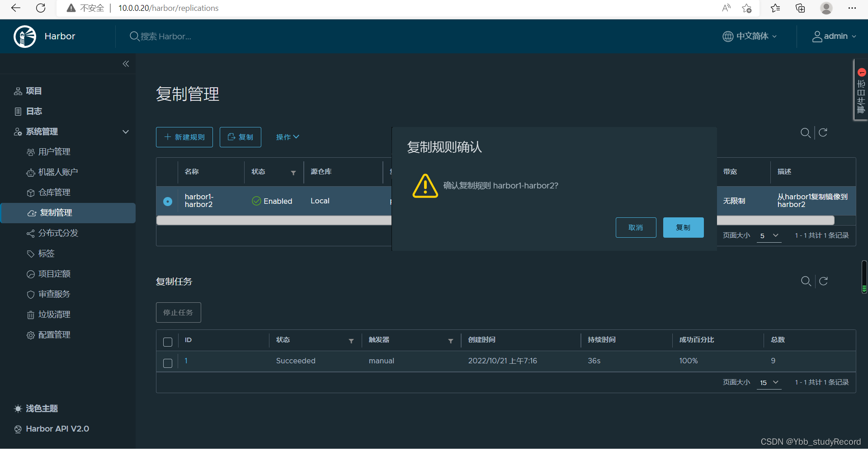The width and height of the screenshot is (868, 451).
Task: Click the 复制 toolbar button
Action: click(x=241, y=137)
